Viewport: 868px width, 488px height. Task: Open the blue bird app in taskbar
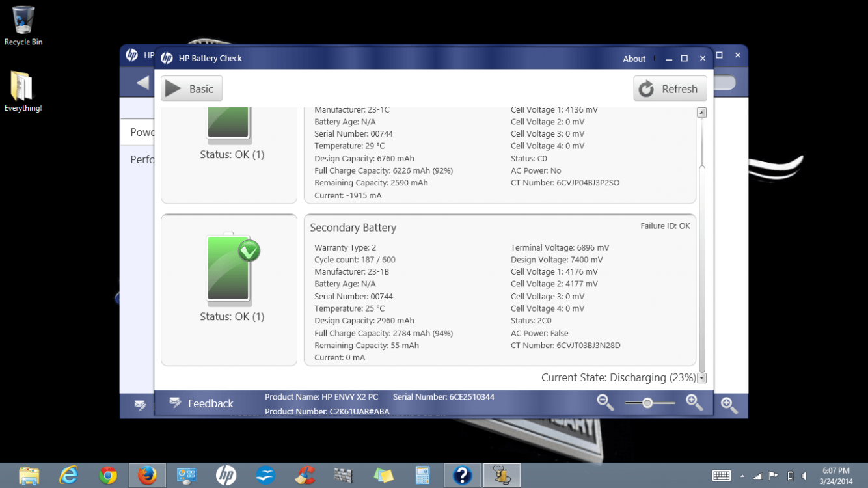(x=265, y=476)
